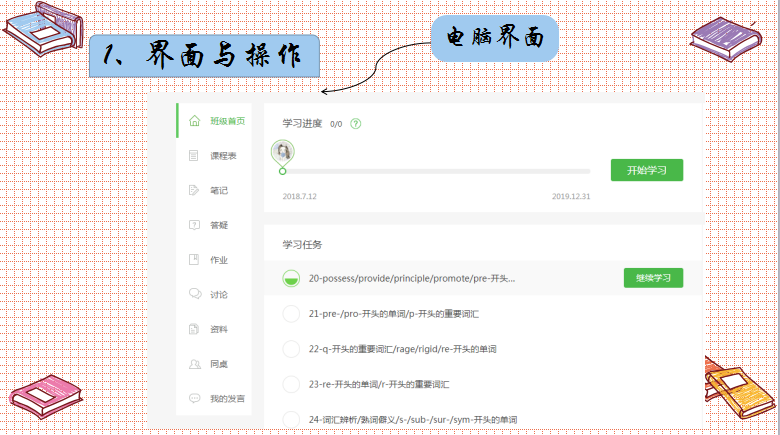Click the 资料 document icon

(x=194, y=329)
